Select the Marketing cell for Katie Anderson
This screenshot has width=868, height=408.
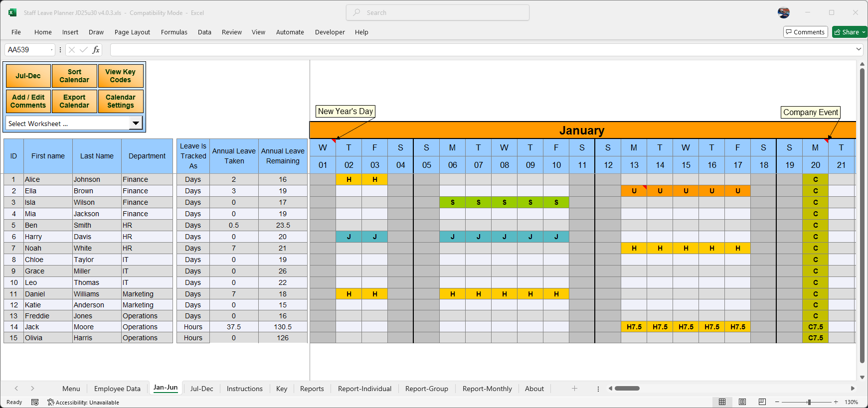(x=147, y=305)
